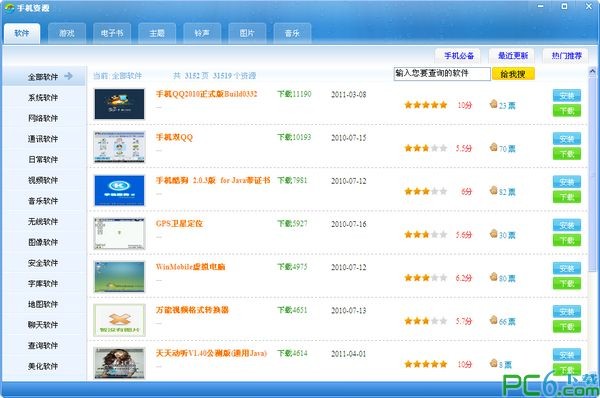600x398 pixels.
Task: Open GPS卫星定位 title link
Action: 179,223
